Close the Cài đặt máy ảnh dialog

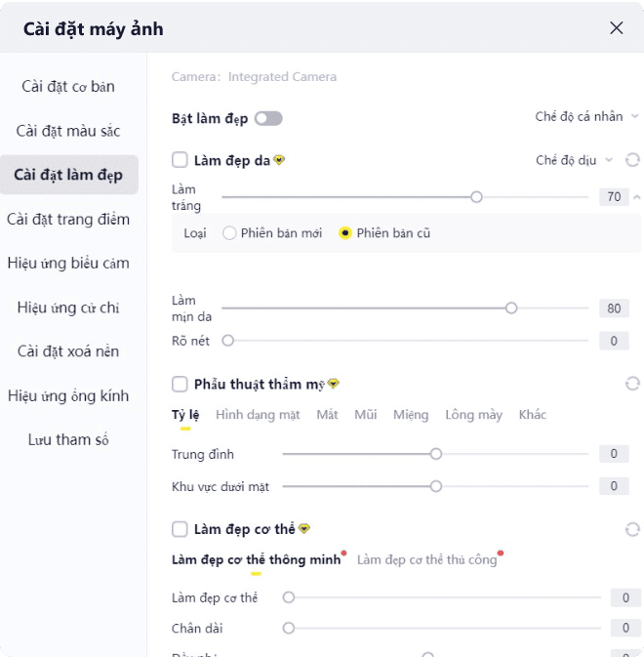coord(617,28)
